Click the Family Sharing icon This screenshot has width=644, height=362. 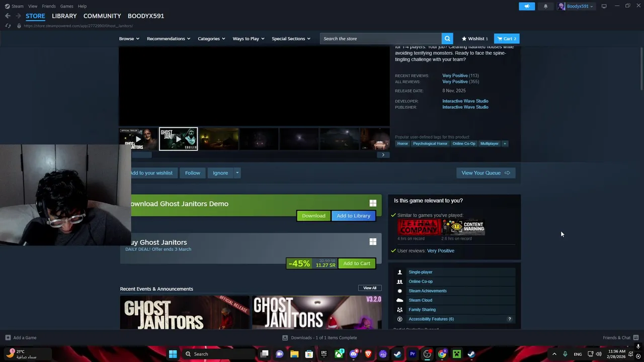pos(400,310)
